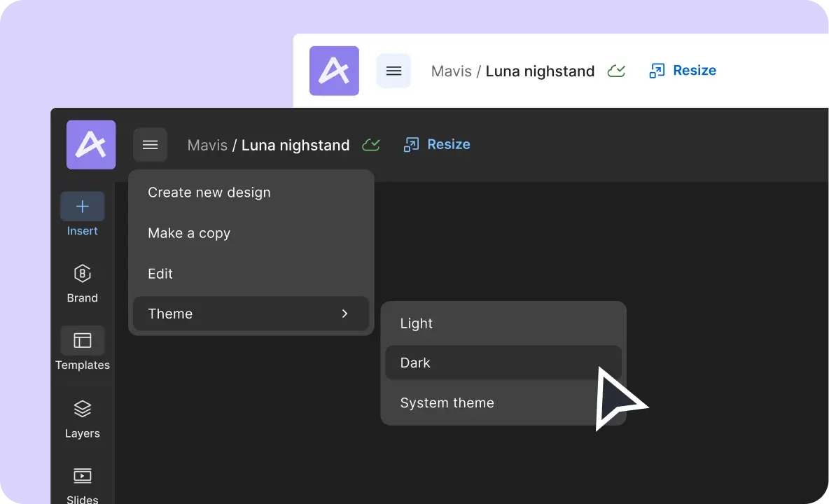Switch theme to Light

tap(416, 323)
